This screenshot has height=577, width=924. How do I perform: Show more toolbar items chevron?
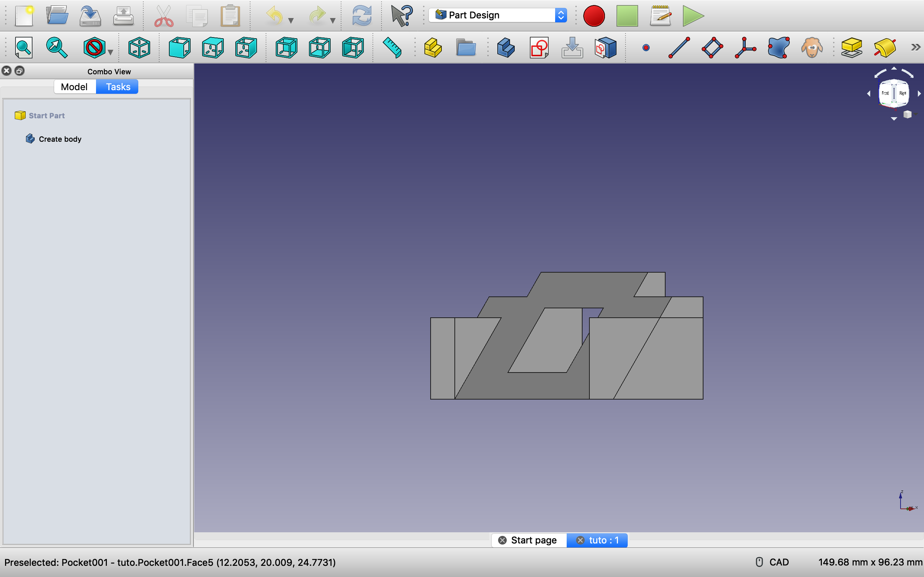tap(915, 47)
